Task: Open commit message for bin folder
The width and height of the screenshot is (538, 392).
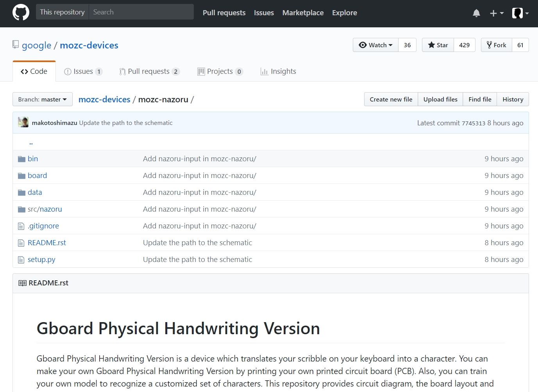Action: pos(200,159)
